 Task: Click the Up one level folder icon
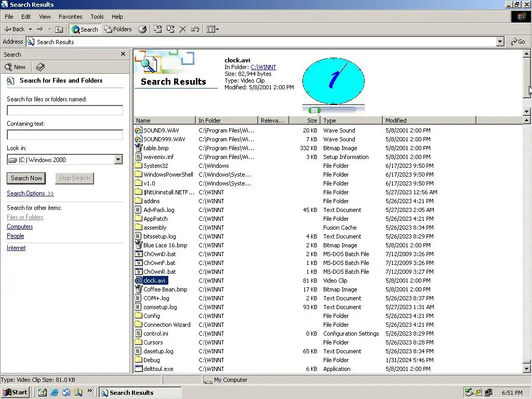(x=59, y=29)
